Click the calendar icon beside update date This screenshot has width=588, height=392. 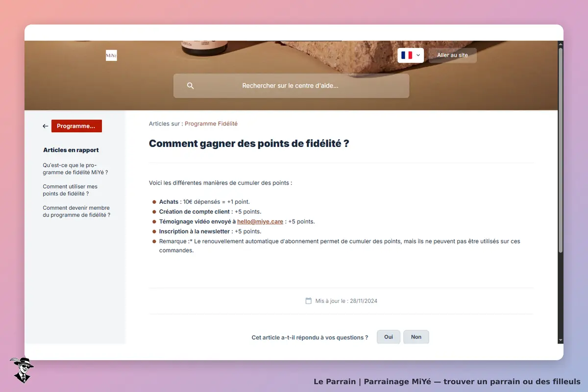pyautogui.click(x=309, y=301)
